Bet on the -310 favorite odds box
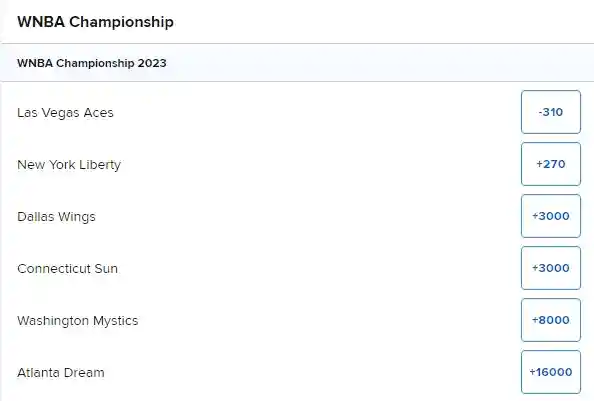594x401 pixels. point(551,112)
